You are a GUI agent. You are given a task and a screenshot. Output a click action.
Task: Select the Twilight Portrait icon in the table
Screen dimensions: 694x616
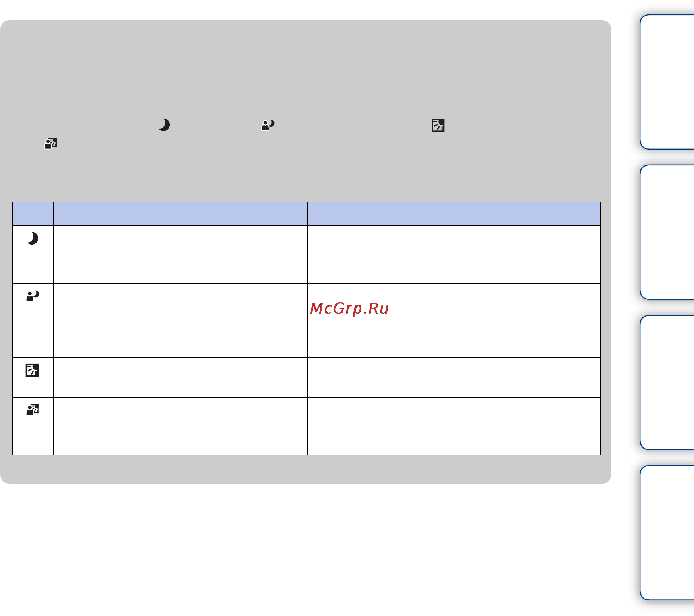coord(33,296)
